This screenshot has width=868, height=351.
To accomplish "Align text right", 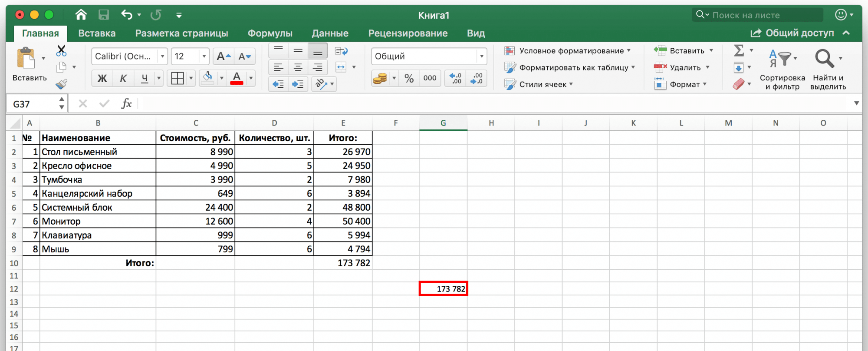I will 318,67.
